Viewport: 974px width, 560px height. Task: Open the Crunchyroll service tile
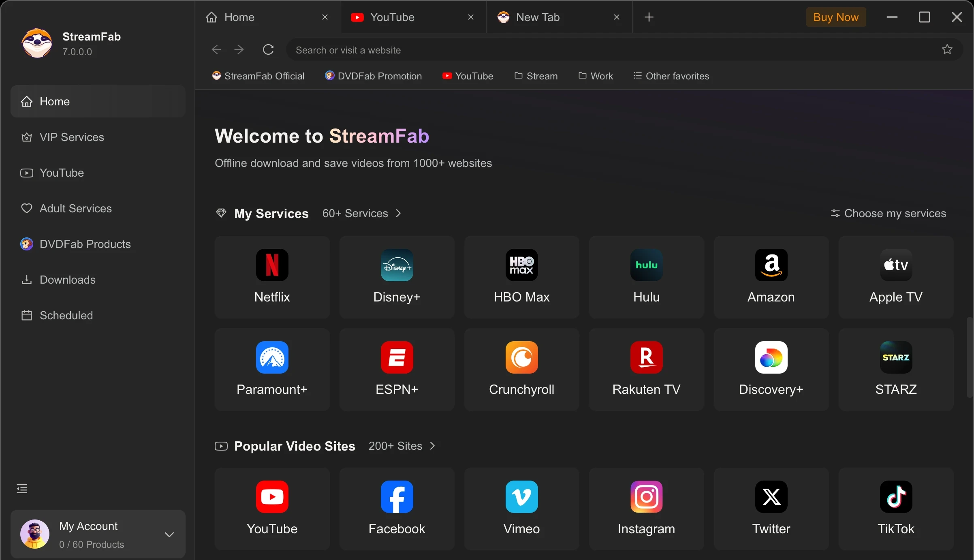521,370
